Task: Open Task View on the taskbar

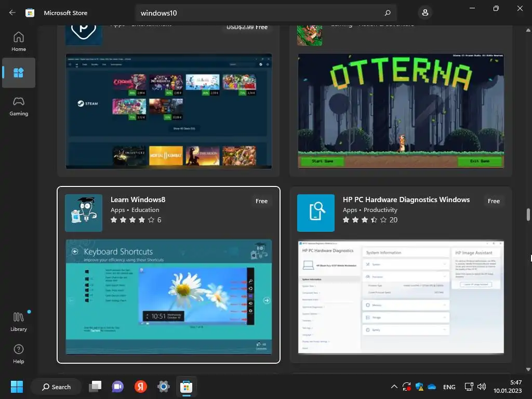Action: tap(95, 387)
